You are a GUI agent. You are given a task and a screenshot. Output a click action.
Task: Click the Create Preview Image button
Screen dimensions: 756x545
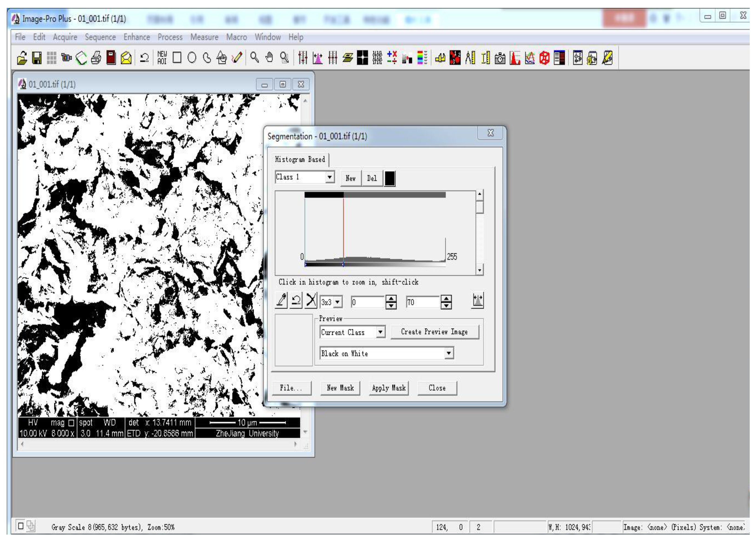[x=434, y=332]
